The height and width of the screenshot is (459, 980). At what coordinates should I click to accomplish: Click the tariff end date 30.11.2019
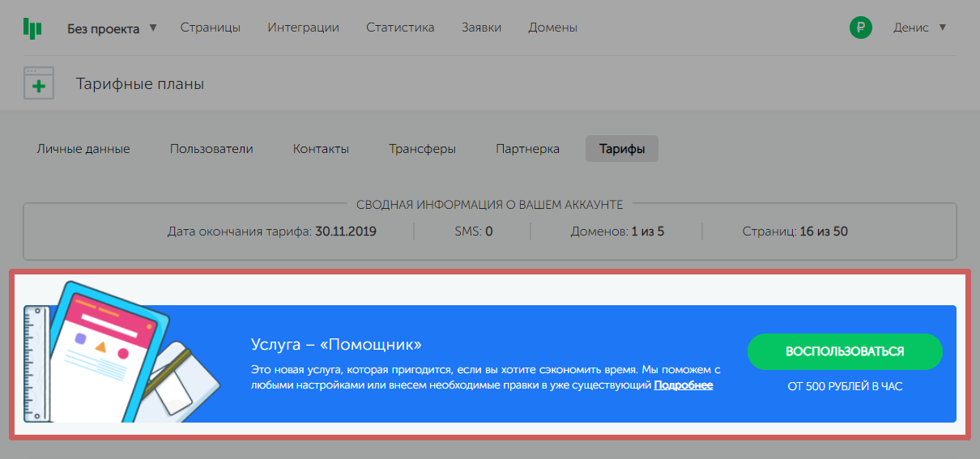click(x=345, y=232)
